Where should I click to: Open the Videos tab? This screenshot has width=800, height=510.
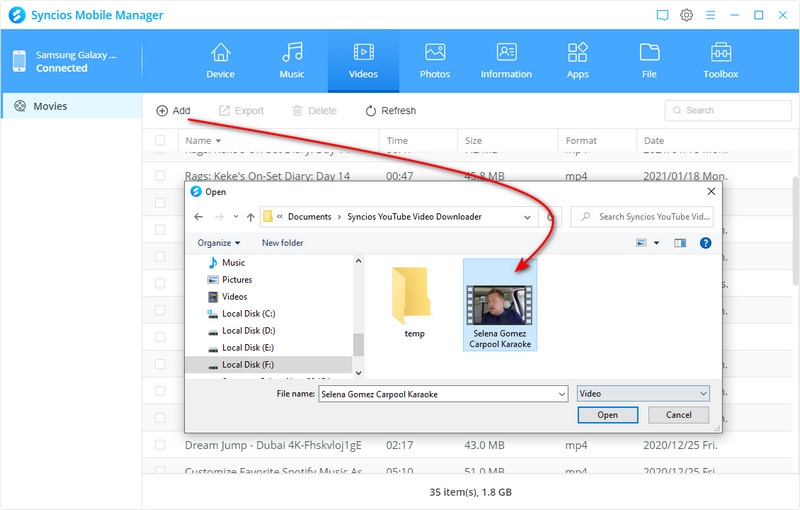tap(363, 61)
